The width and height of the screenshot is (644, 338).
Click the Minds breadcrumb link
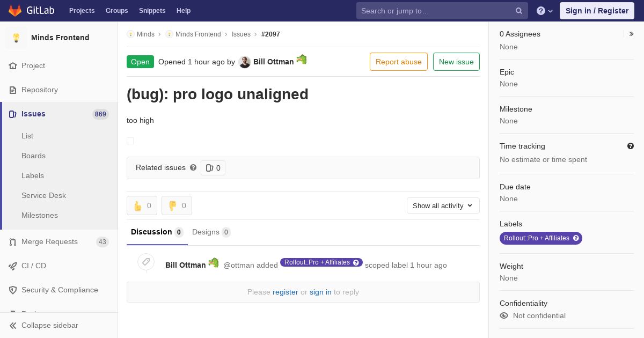click(145, 34)
